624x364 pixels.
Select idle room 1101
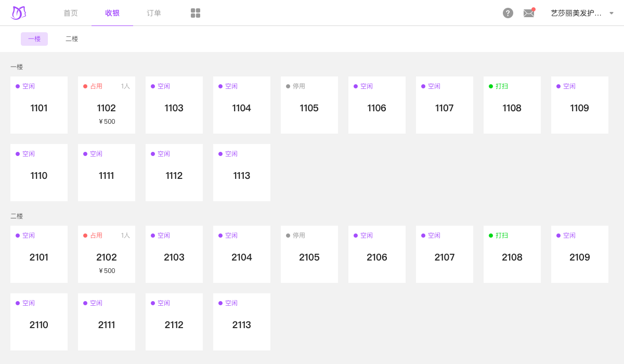(x=39, y=108)
